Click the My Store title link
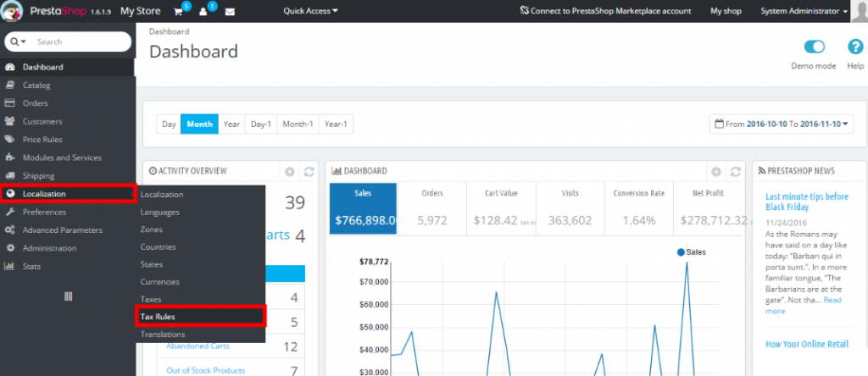 (x=141, y=11)
